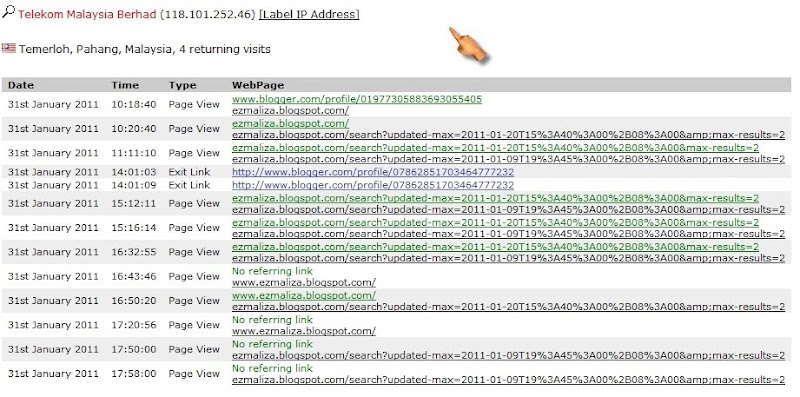Click No referring link text at 17:58:00
Screen dimensions: 800x397
coord(272,369)
